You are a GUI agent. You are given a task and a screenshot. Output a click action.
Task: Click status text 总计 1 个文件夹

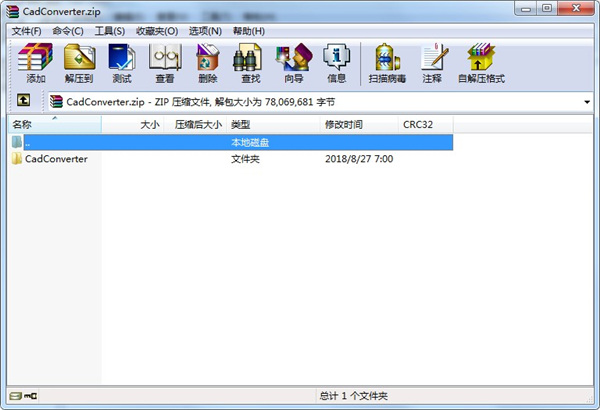coord(354,396)
